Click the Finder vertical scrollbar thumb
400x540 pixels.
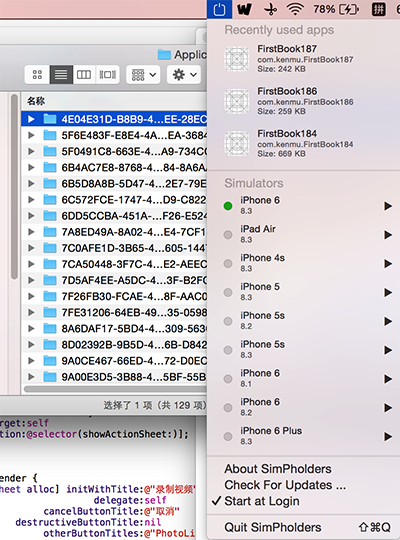[14, 187]
